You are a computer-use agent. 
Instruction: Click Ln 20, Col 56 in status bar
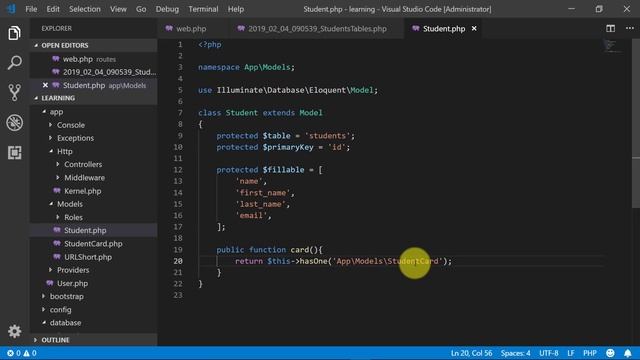coord(471,353)
